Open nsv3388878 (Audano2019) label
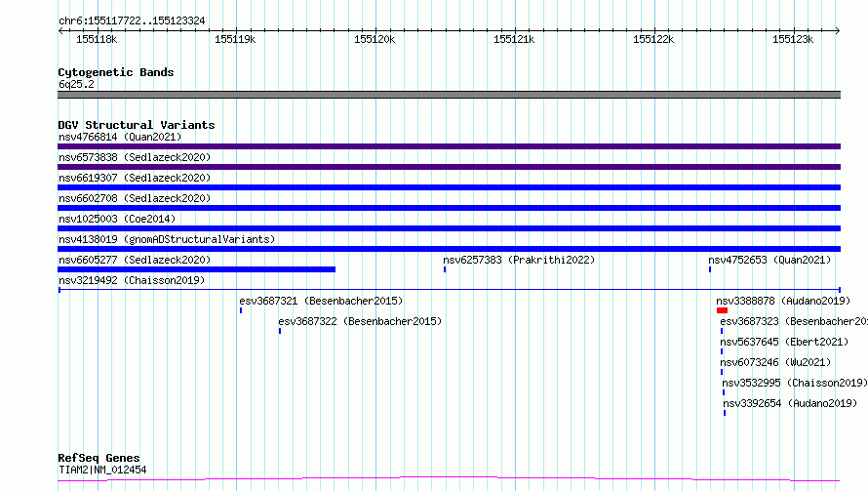 tap(783, 301)
